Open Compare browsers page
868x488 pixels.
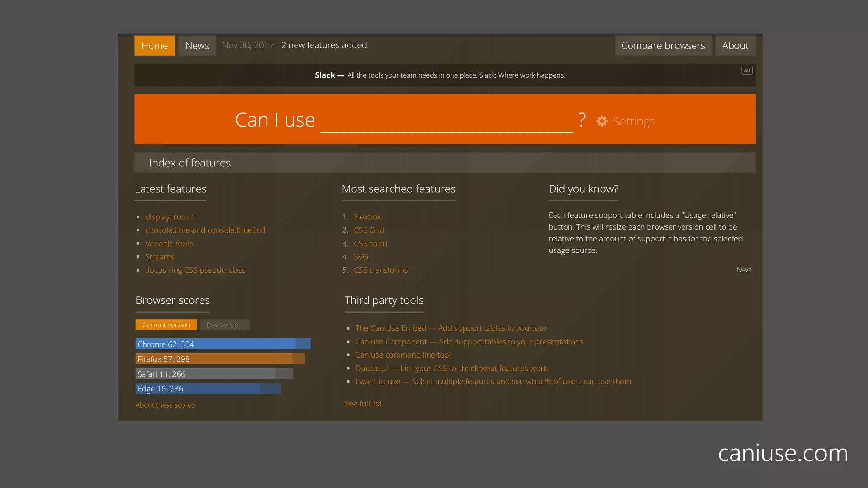point(663,45)
